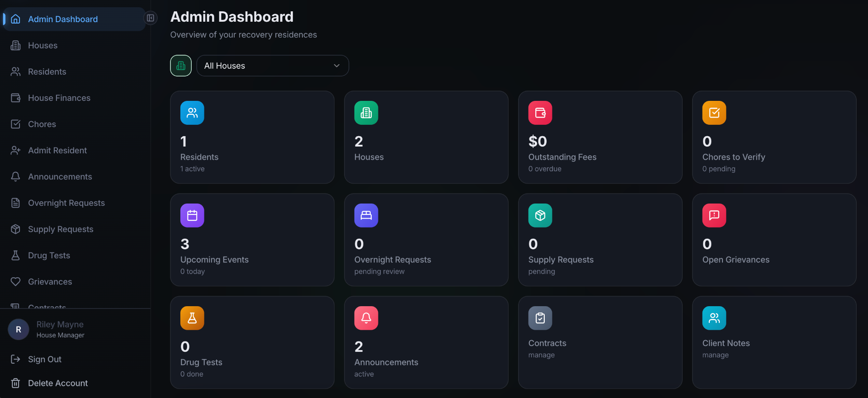The image size is (868, 398).
Task: Click "Overview of your recovery residences" subtitle
Action: (x=244, y=35)
